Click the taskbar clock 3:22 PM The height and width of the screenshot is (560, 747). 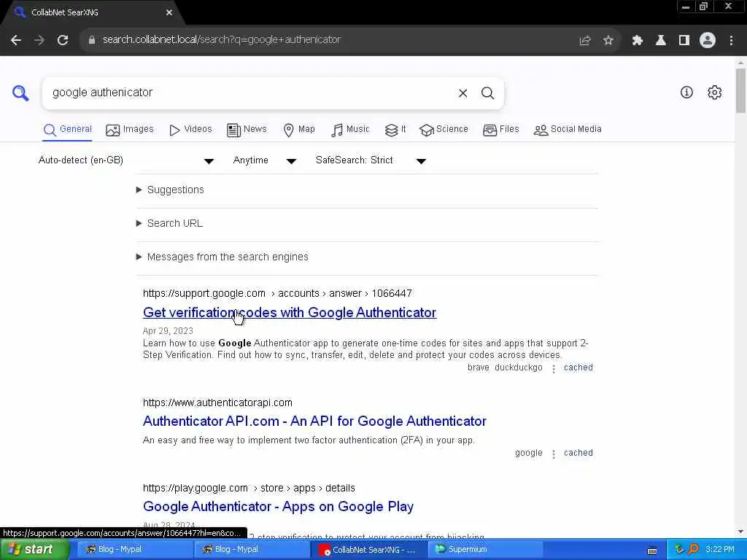[719, 550]
